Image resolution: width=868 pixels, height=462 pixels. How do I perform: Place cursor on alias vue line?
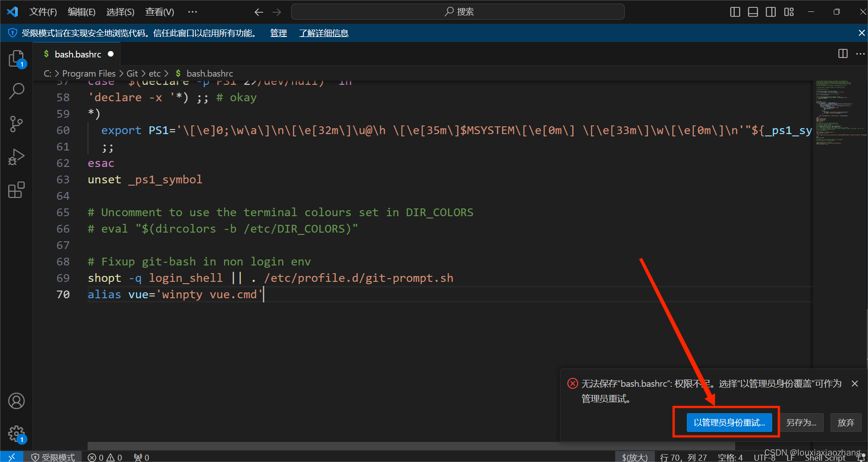(x=175, y=295)
